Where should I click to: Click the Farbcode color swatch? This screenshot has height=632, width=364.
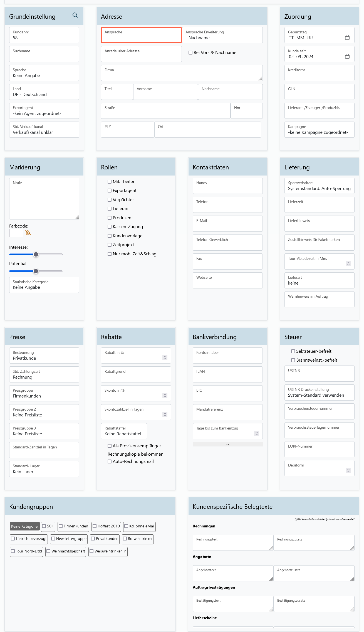16,233
